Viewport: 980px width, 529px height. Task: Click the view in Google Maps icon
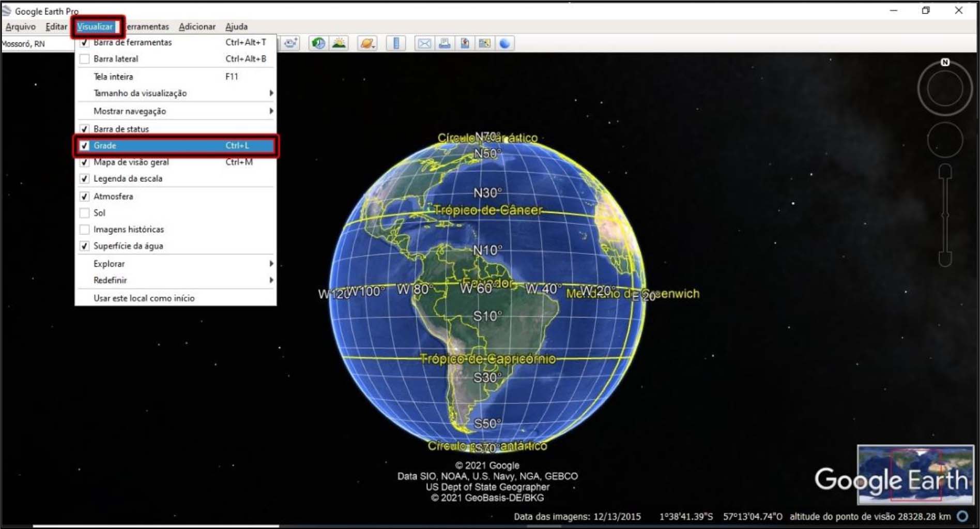485,43
